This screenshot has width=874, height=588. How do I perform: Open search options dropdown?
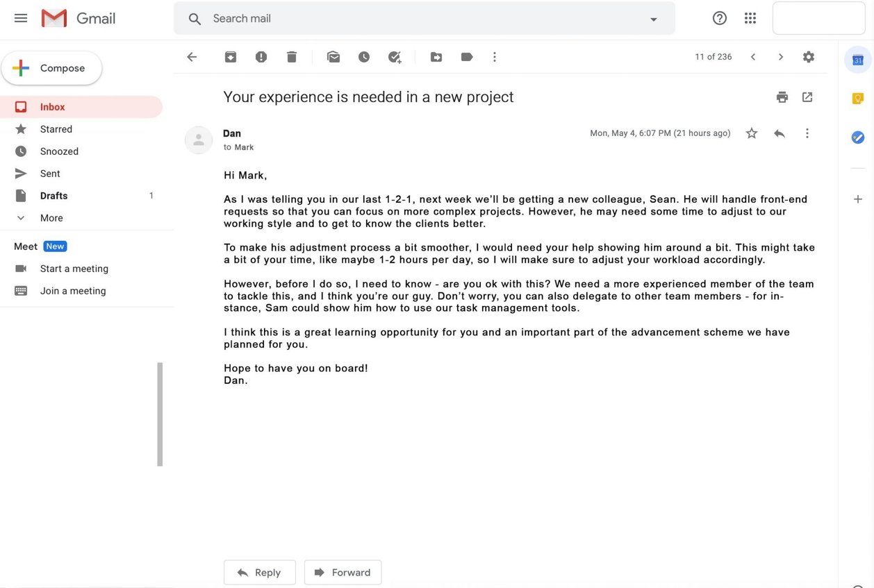(x=652, y=18)
